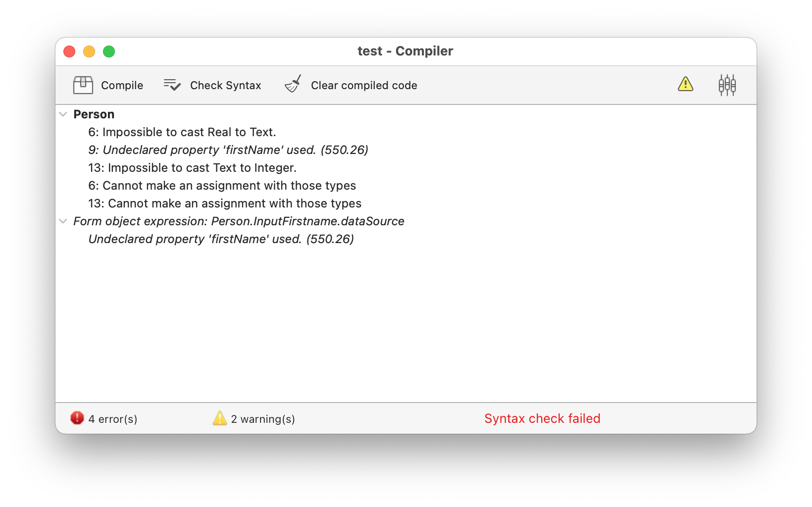Collapse the Person group

[63, 114]
